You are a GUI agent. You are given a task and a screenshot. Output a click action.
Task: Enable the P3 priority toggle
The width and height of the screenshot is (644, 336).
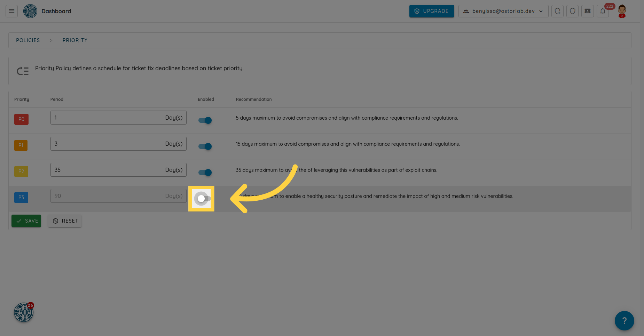click(202, 199)
